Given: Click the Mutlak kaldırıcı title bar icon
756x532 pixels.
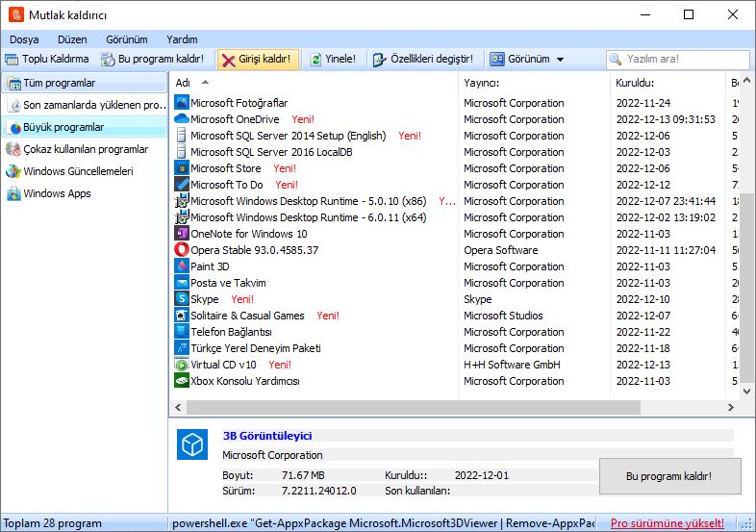Looking at the screenshot, I should (16, 14).
